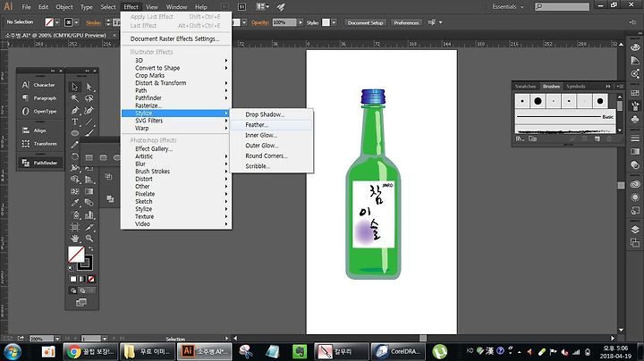The width and height of the screenshot is (644, 361).
Task: Choose Inner Glow effect
Action: (272, 135)
